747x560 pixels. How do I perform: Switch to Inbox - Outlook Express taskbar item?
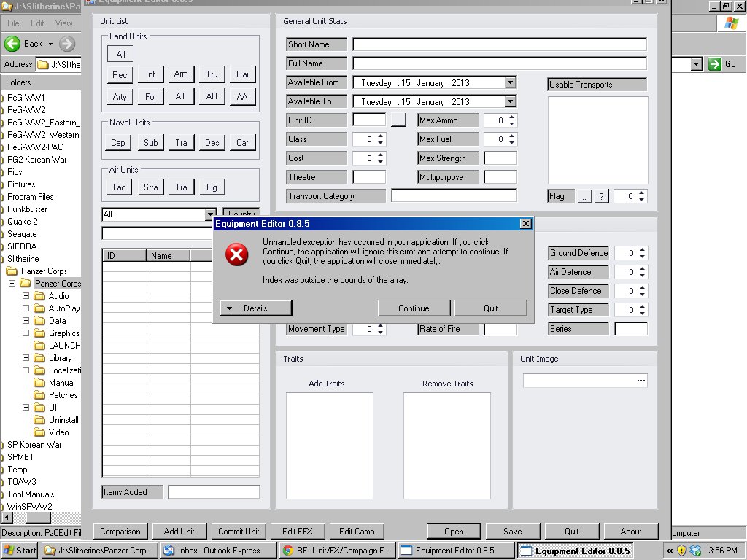(x=219, y=551)
